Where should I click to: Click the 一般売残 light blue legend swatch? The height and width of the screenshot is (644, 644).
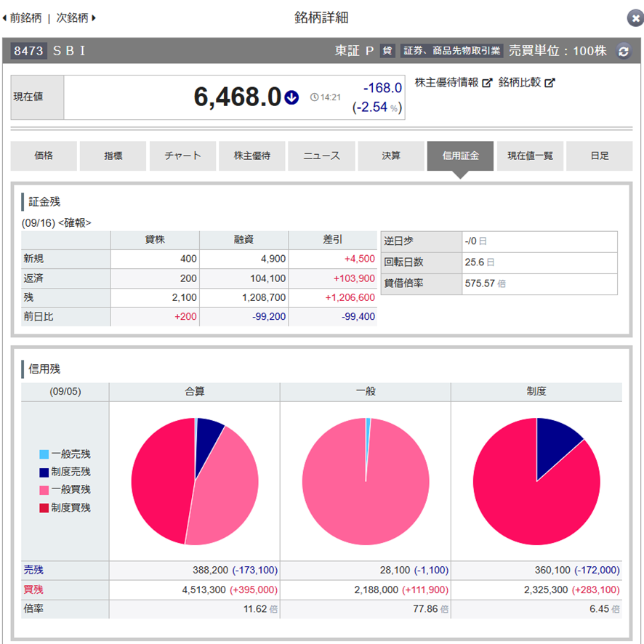click(44, 454)
